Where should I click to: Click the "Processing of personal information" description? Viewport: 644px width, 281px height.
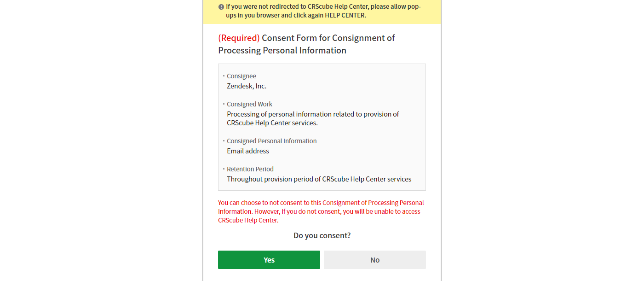[313, 119]
